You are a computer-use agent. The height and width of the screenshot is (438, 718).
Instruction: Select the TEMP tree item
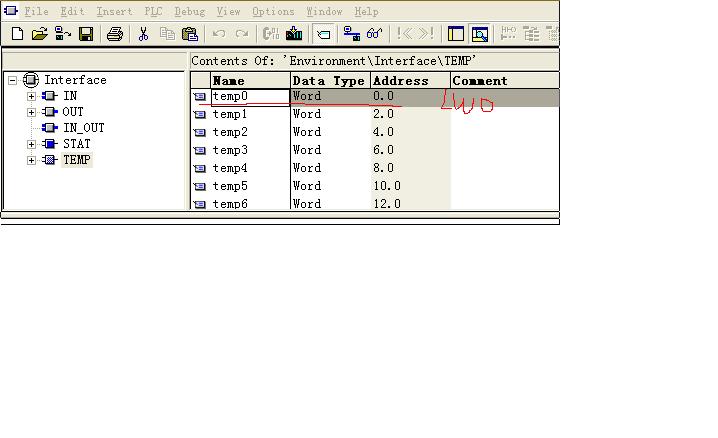[x=76, y=160]
